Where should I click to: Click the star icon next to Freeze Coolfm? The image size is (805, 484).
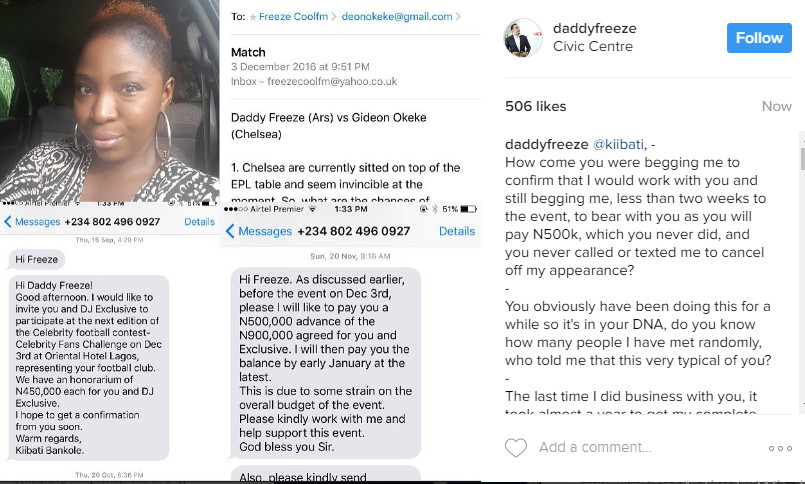[253, 17]
